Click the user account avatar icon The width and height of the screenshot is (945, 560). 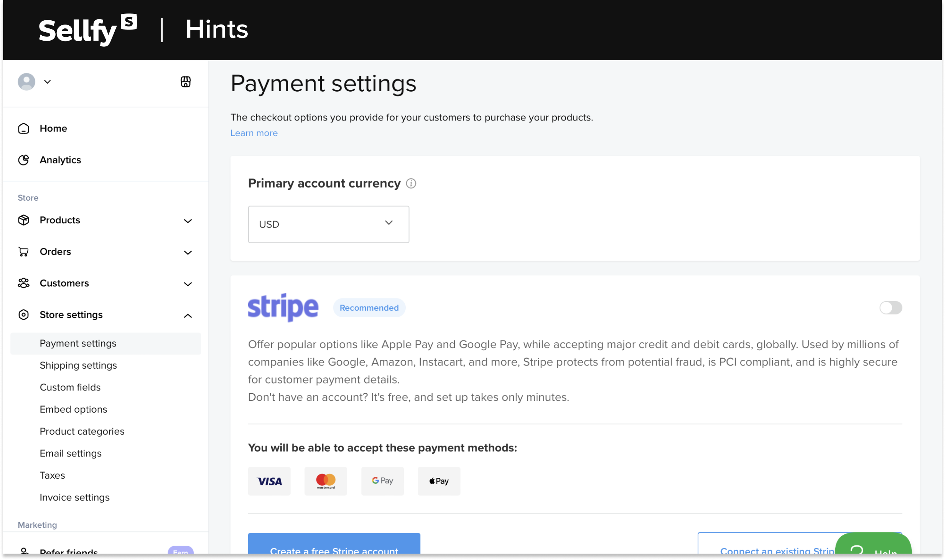pyautogui.click(x=27, y=81)
